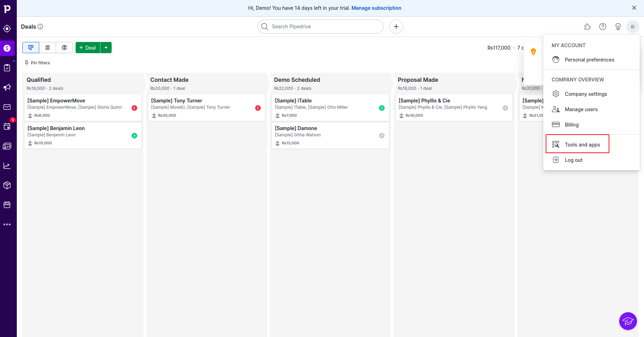Select Tools and apps menu item
This screenshot has height=337, width=644.
click(x=582, y=145)
